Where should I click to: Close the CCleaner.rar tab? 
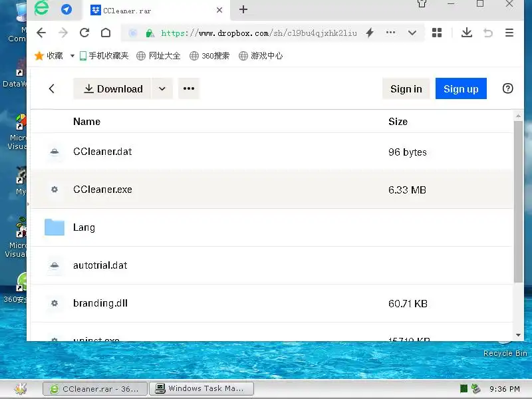[219, 10]
